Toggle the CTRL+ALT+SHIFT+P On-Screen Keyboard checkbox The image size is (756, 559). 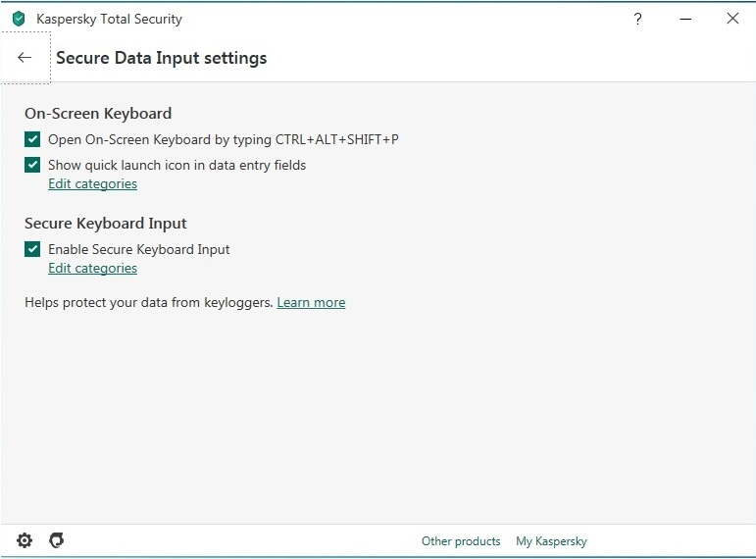(x=32, y=139)
